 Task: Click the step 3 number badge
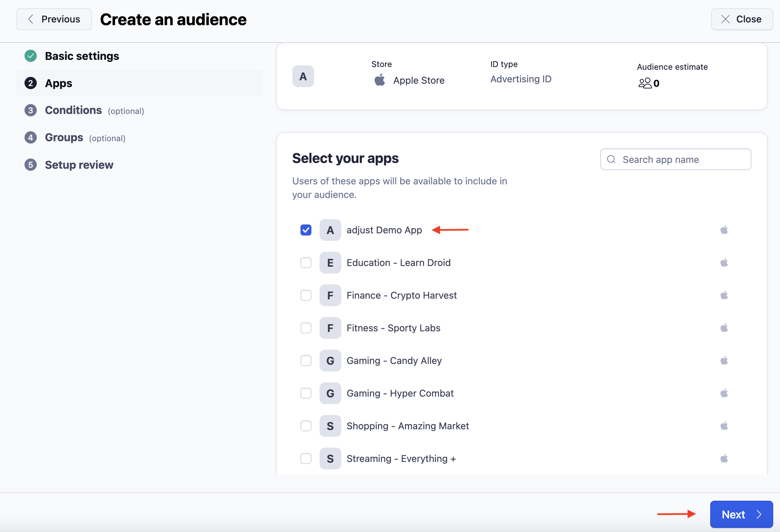[x=31, y=110]
